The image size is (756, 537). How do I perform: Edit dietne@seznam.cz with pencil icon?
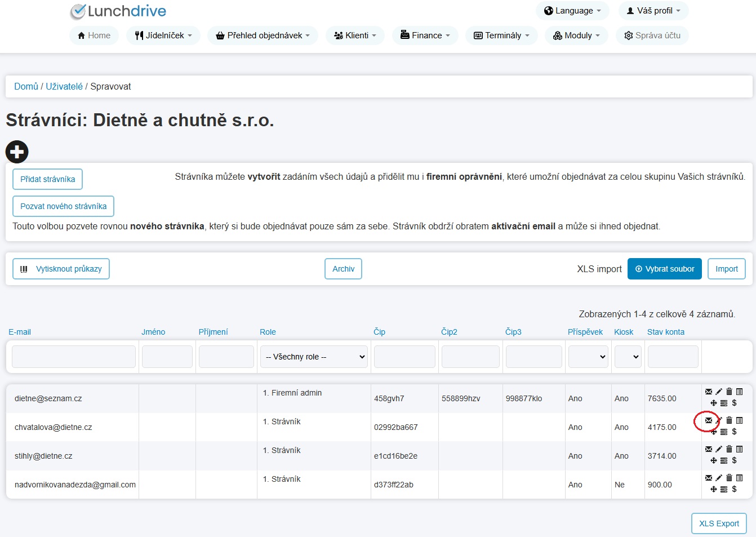point(719,392)
